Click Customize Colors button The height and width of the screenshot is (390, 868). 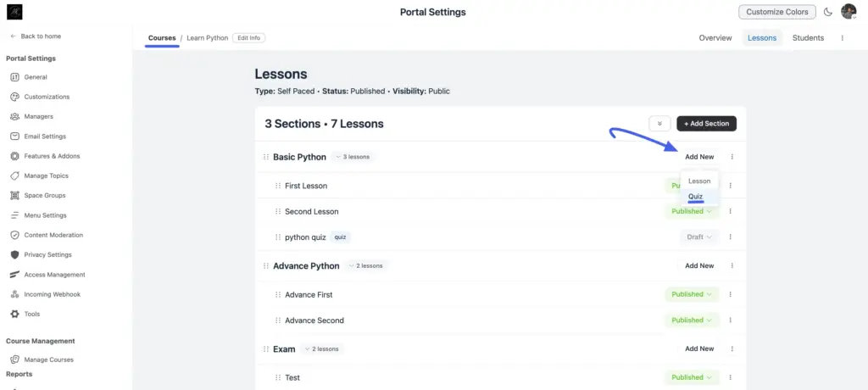point(777,12)
